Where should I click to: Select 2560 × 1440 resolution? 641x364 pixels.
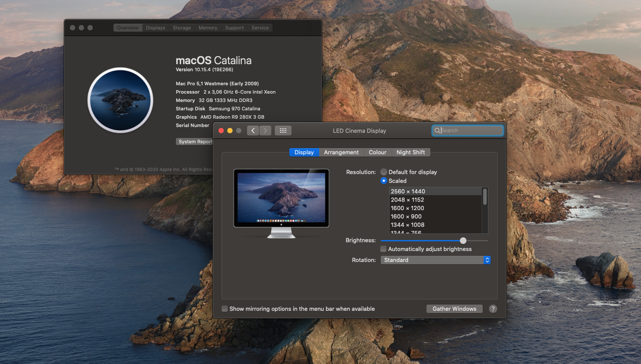435,191
